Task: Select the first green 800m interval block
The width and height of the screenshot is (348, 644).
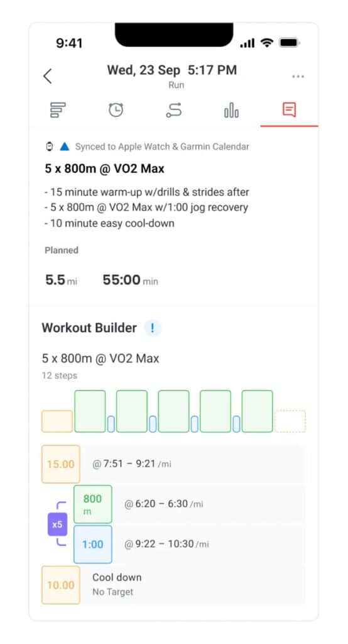Action: coord(90,411)
